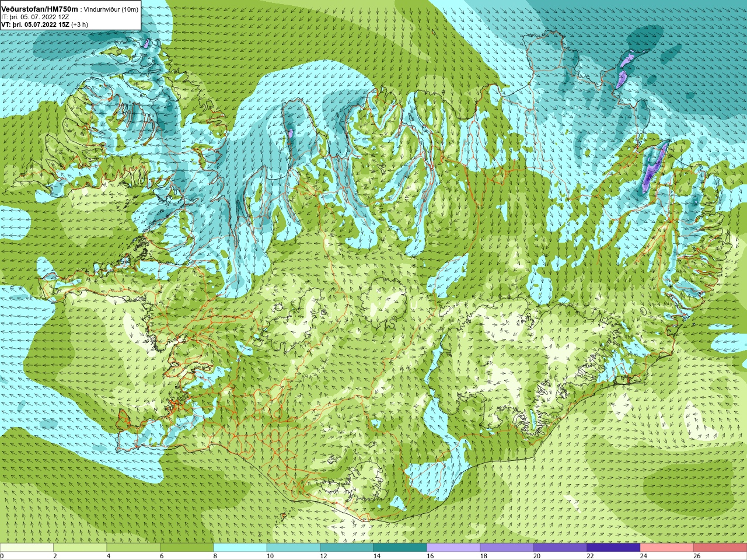Pick the dark green 6–8 legend swatch
This screenshot has height=560, width=747.
point(187,548)
